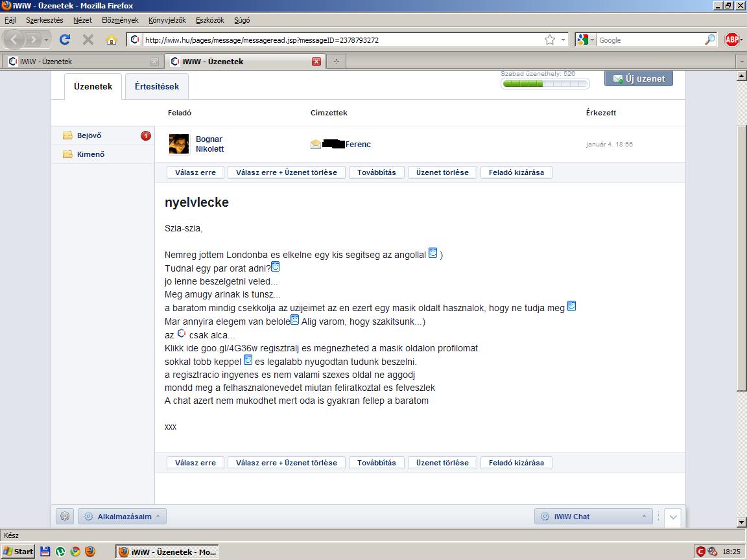This screenshot has height=560, width=747.
Task: Launch Firefox from the quick launch bar
Action: pyautogui.click(x=90, y=552)
